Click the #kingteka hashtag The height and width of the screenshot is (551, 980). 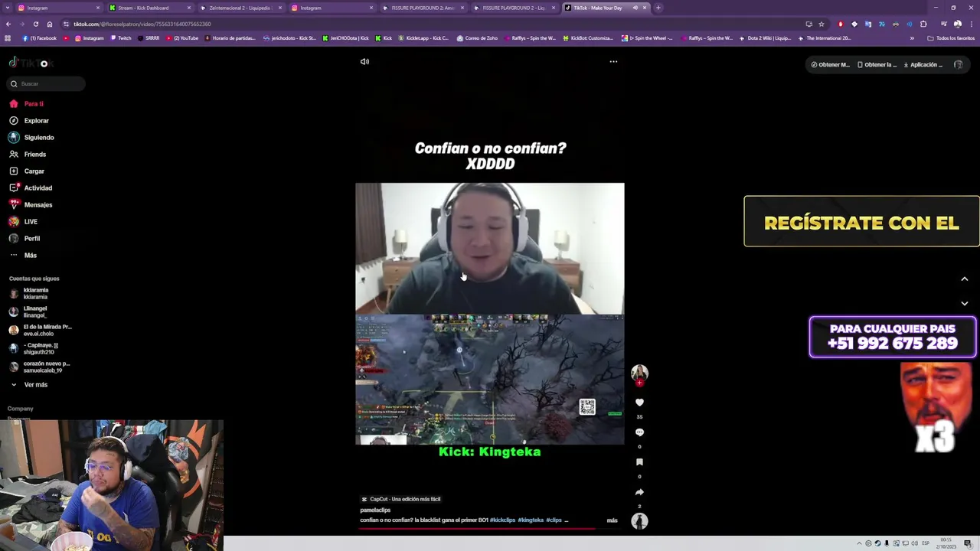point(531,520)
